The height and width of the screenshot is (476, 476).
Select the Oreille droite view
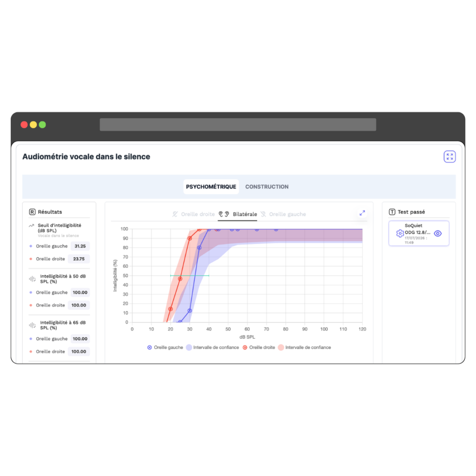[x=194, y=214]
